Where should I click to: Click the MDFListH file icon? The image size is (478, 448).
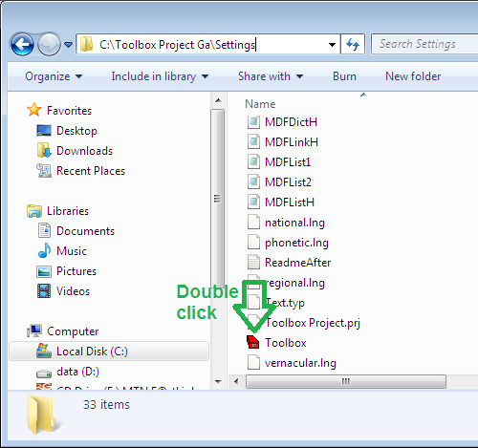(253, 203)
